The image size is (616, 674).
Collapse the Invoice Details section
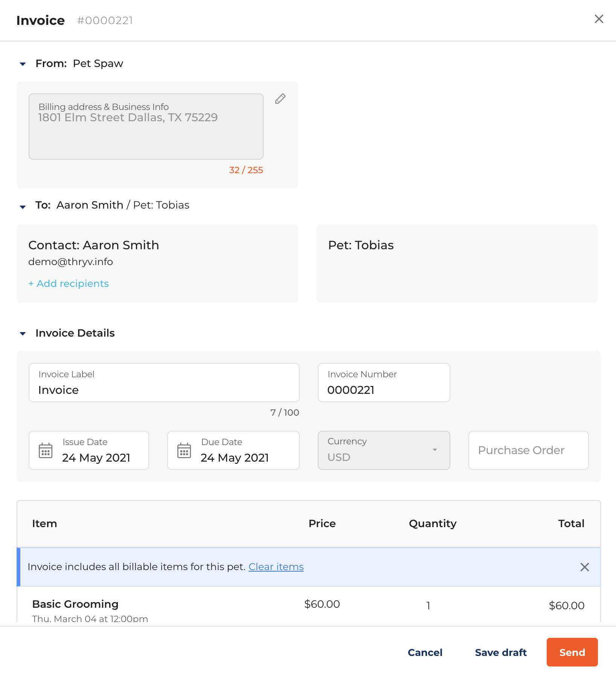click(23, 334)
